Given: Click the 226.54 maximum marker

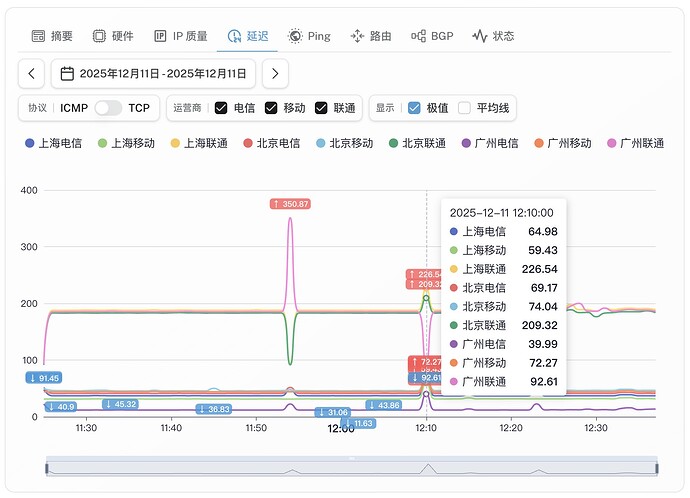Looking at the screenshot, I should coord(423,274).
